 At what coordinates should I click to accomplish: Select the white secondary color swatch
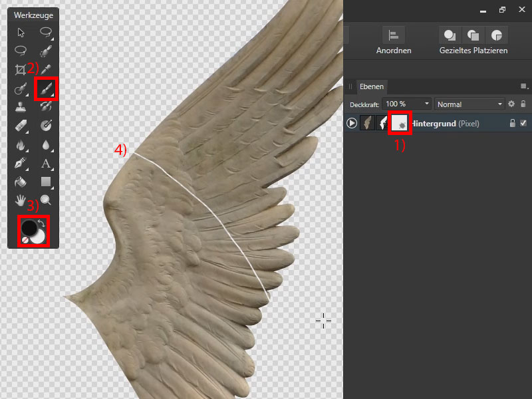coord(39,236)
